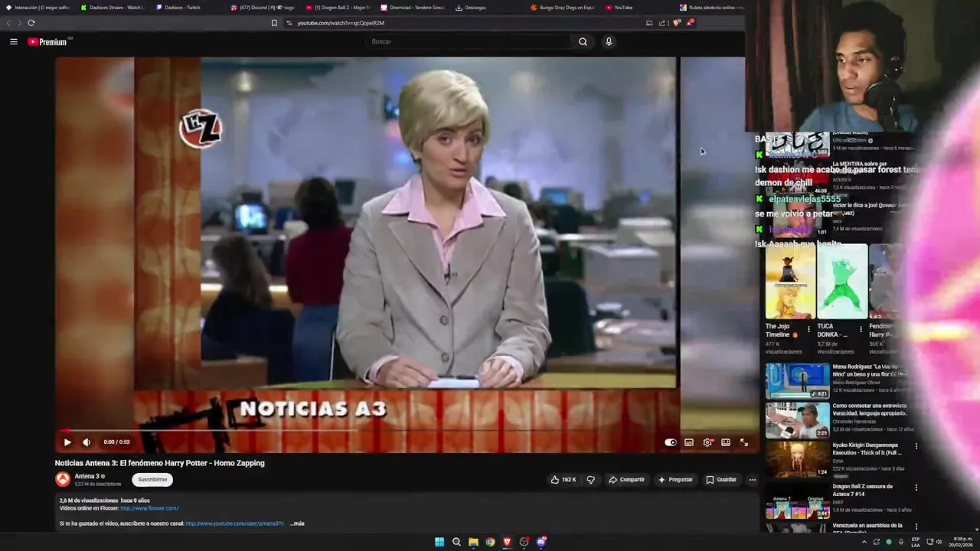Open the Windows Start menu
This screenshot has width=980, height=551.
pyautogui.click(x=439, y=542)
